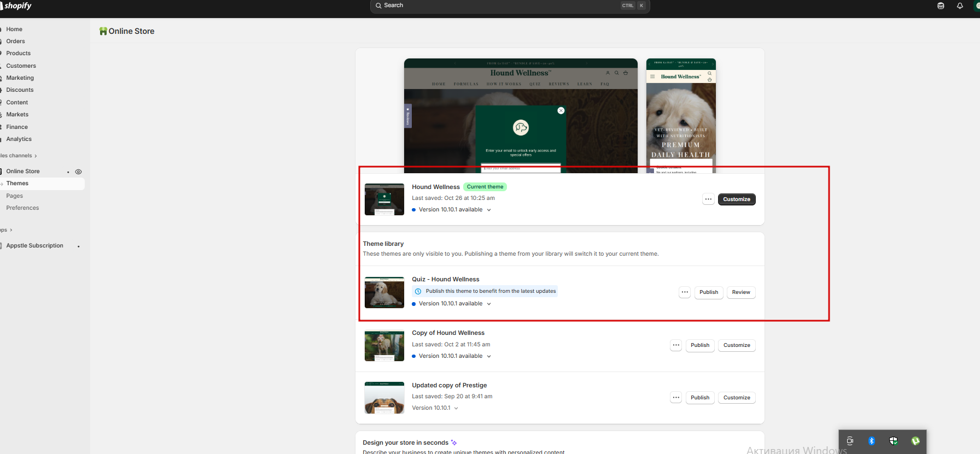
Task: Open the mobile theme preview image
Action: (681, 116)
